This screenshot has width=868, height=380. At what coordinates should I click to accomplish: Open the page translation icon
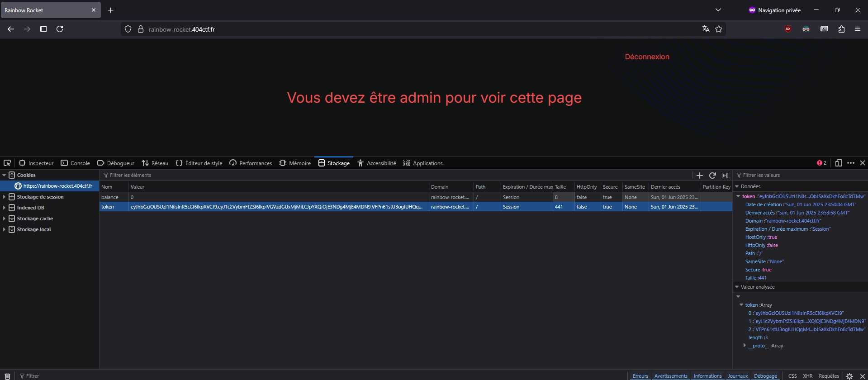pyautogui.click(x=706, y=29)
